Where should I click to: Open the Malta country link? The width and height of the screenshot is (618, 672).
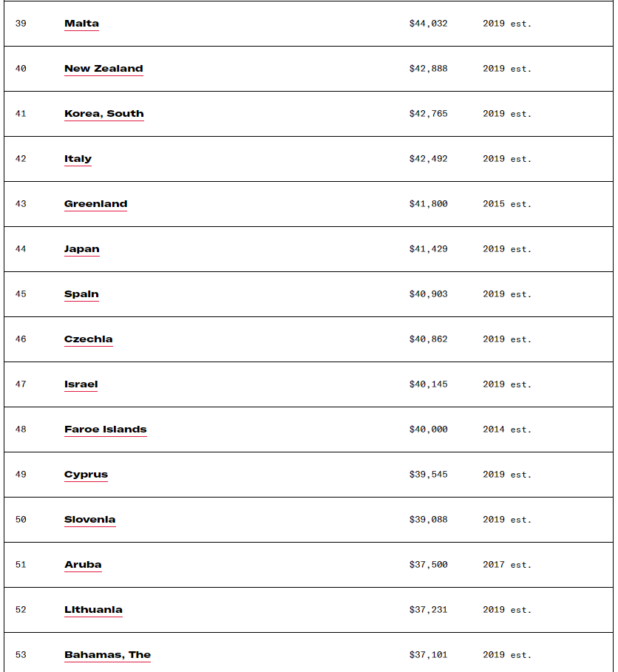[81, 24]
